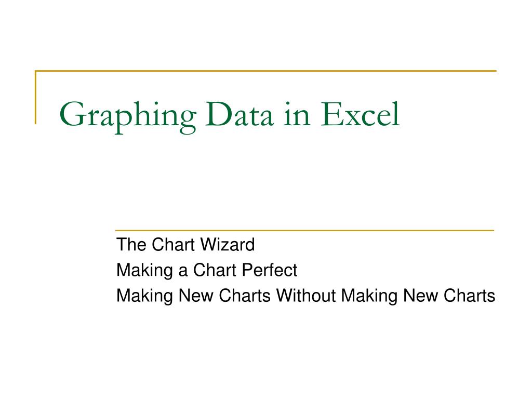The height and width of the screenshot is (399, 532).
Task: Click the word 'Without' in last line
Action: (x=305, y=295)
